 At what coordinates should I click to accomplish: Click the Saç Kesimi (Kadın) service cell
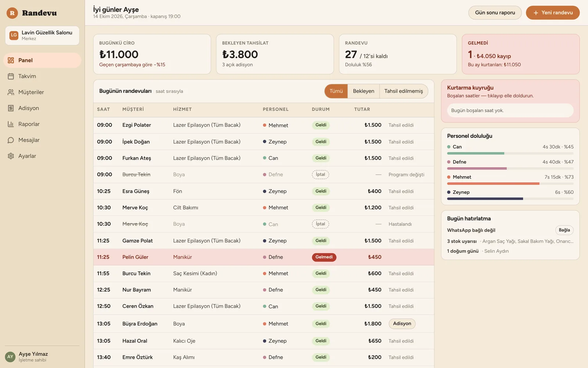[195, 273]
